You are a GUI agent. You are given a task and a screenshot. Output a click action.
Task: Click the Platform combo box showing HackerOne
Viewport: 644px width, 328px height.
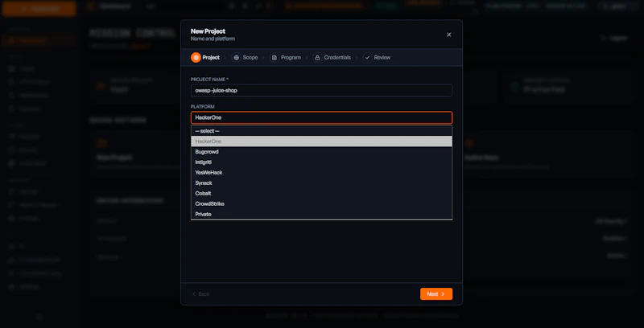tap(321, 117)
